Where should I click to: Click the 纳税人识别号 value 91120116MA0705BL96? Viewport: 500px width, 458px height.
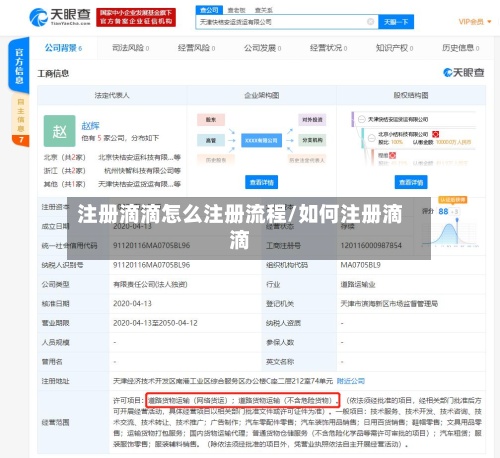(151, 265)
